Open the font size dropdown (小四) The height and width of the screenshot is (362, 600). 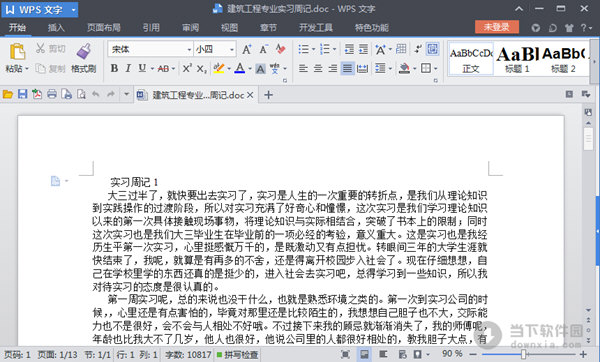coord(232,49)
